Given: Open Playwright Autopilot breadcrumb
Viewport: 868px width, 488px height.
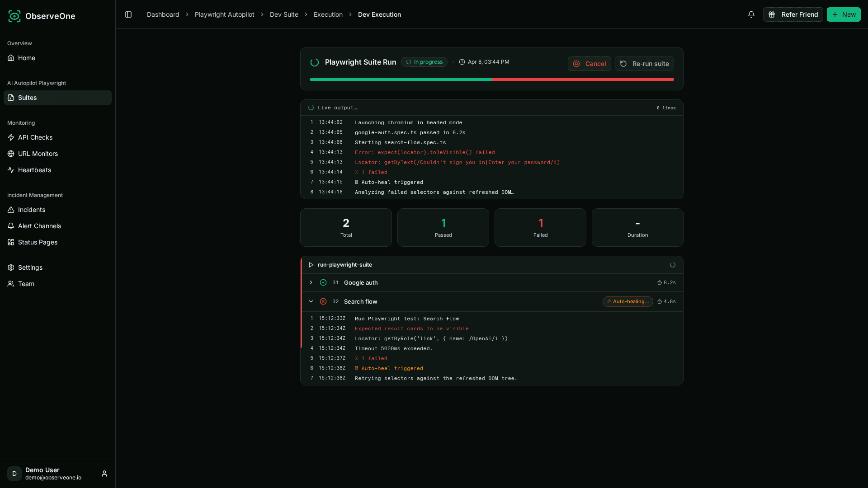Looking at the screenshot, I should [225, 14].
